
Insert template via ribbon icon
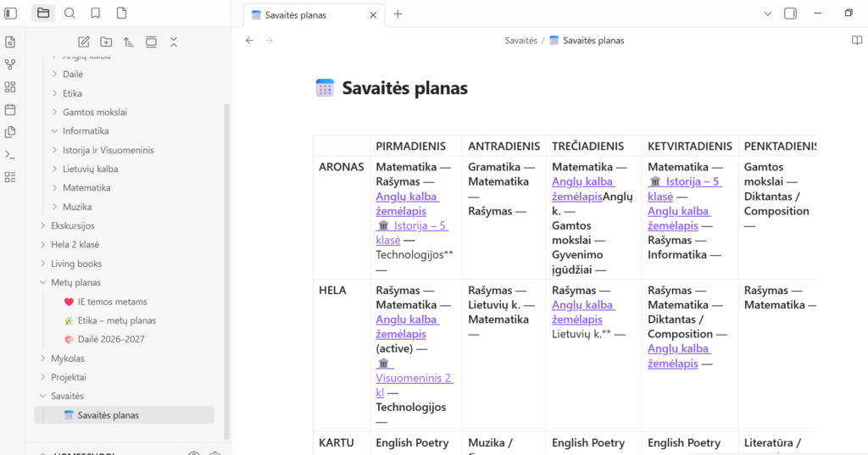coord(10,131)
